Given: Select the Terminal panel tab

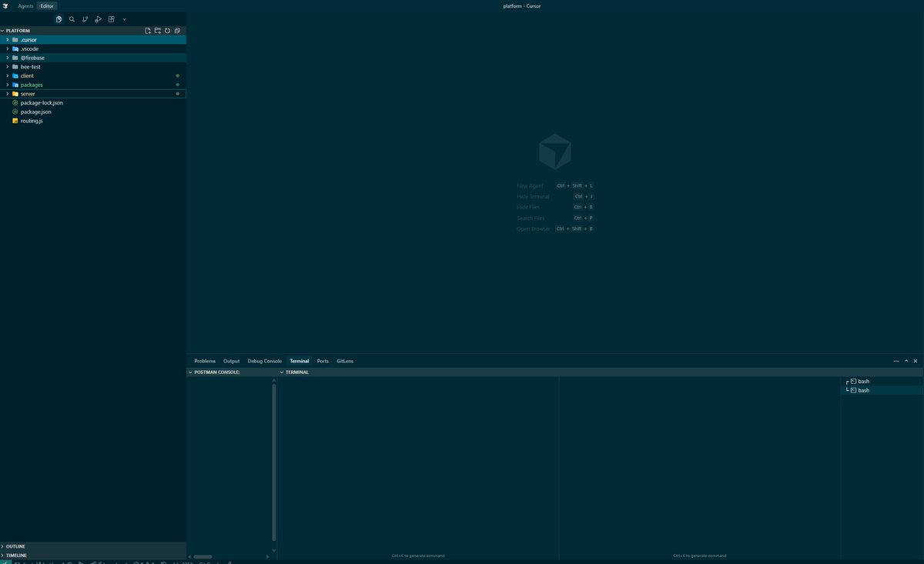Looking at the screenshot, I should (x=300, y=361).
